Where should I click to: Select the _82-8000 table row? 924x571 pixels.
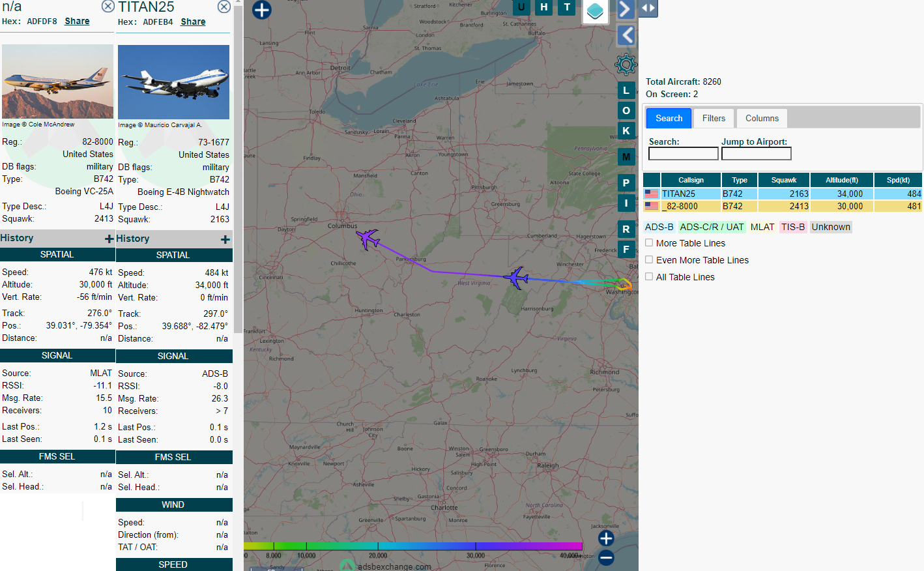(783, 206)
